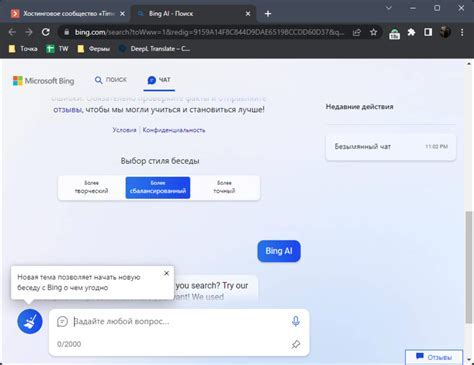Click the green extension icon with badge
474x365 pixels.
pos(394,33)
